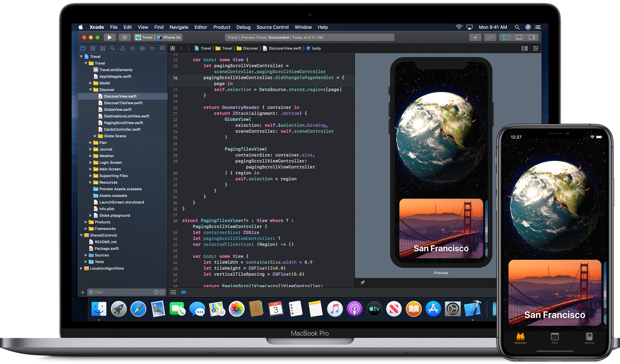620x364 pixels.
Task: Open the Editor menu
Action: (201, 27)
